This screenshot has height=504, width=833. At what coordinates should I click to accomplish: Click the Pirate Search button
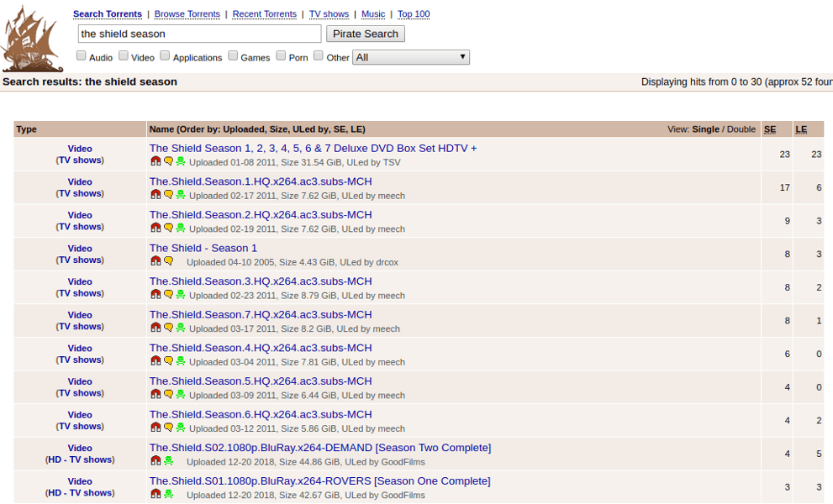tap(366, 34)
